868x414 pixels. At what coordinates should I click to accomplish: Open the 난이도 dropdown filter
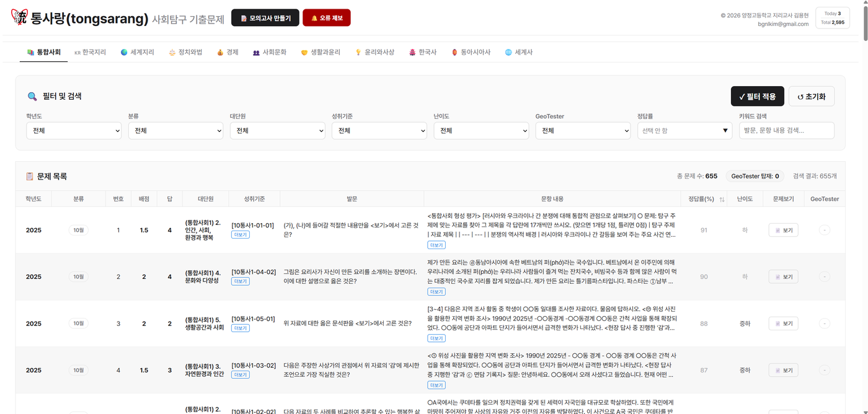(481, 131)
